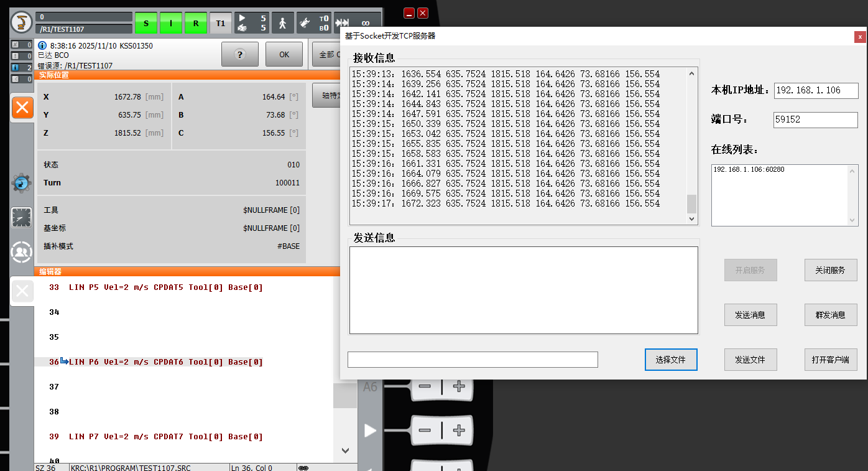Open the gear settings icon in the sidebar

pyautogui.click(x=22, y=183)
